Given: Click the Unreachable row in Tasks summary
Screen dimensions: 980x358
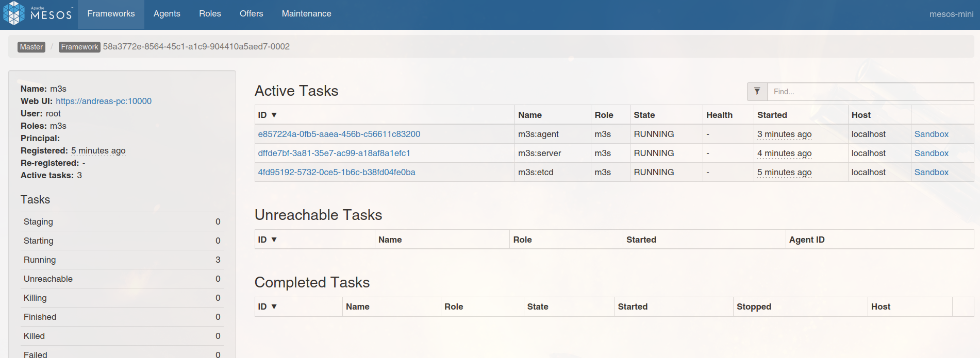Looking at the screenshot, I should point(122,279).
